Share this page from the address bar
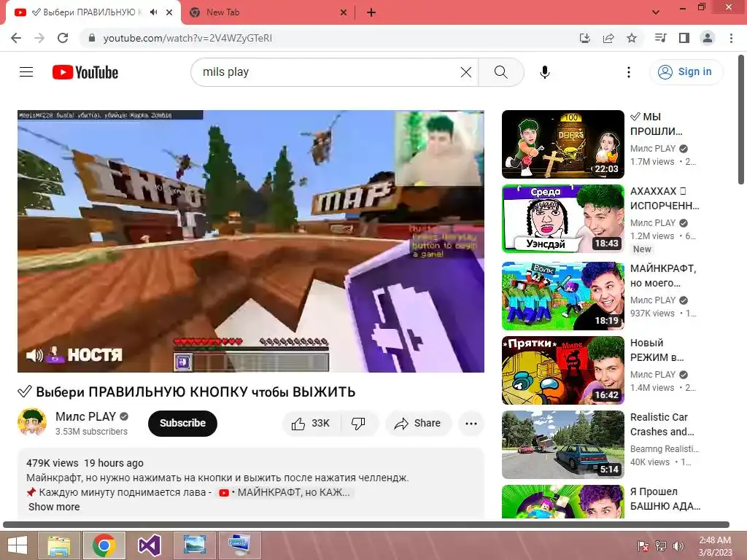Screen dimensions: 747x560 coord(608,38)
